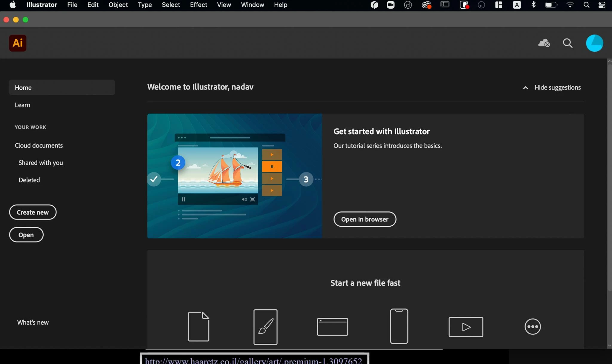Image resolution: width=612 pixels, height=364 pixels.
Task: Select the video play preset icon
Action: [x=466, y=327]
